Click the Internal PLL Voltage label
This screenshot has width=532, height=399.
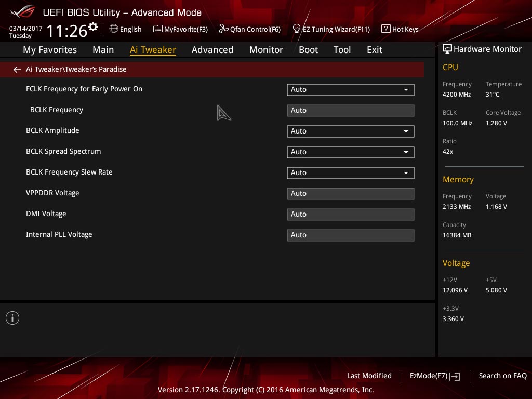click(x=59, y=234)
